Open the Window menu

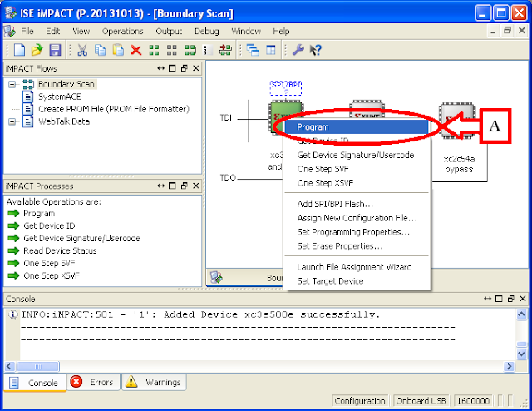[246, 32]
